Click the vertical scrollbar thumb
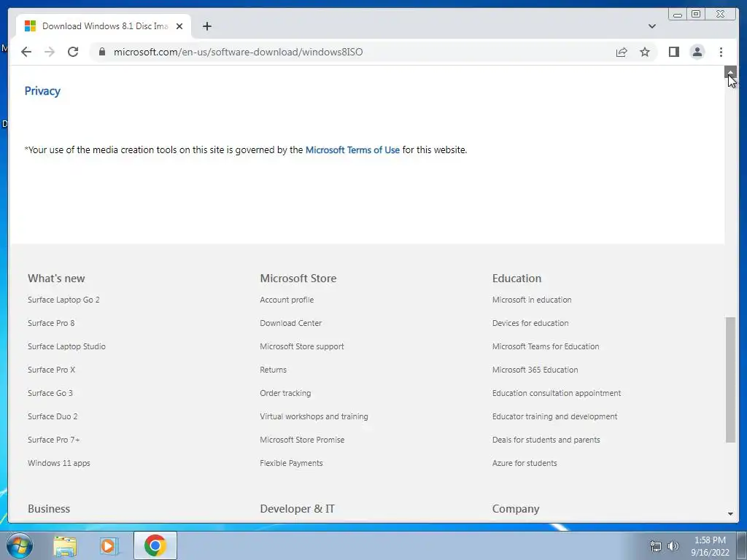 [730, 379]
